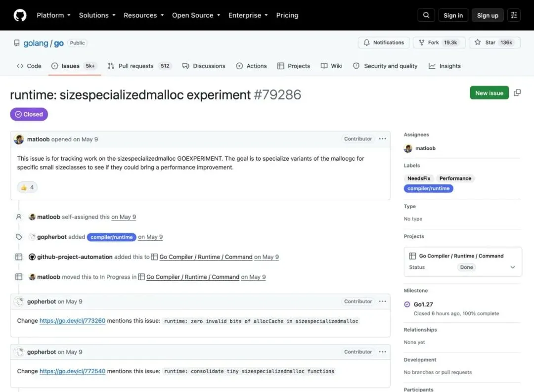534x392 pixels.
Task: Click the project table icon in the sidebar card
Action: [x=412, y=256]
